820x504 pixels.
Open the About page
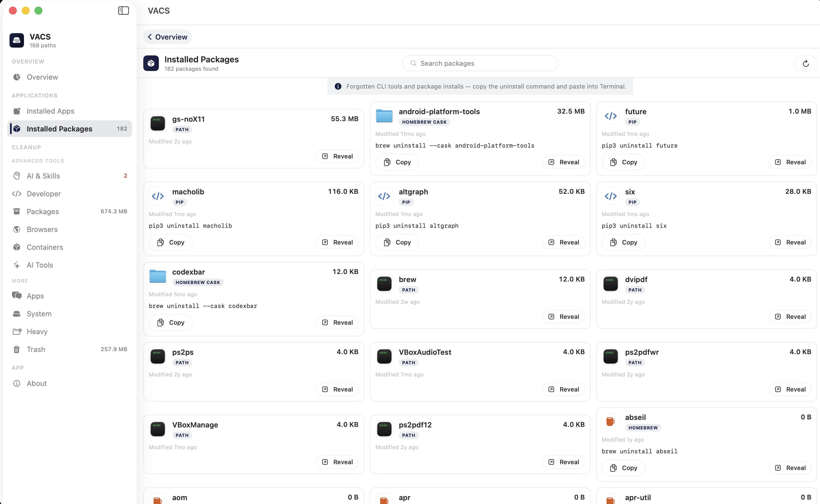(x=70, y=383)
